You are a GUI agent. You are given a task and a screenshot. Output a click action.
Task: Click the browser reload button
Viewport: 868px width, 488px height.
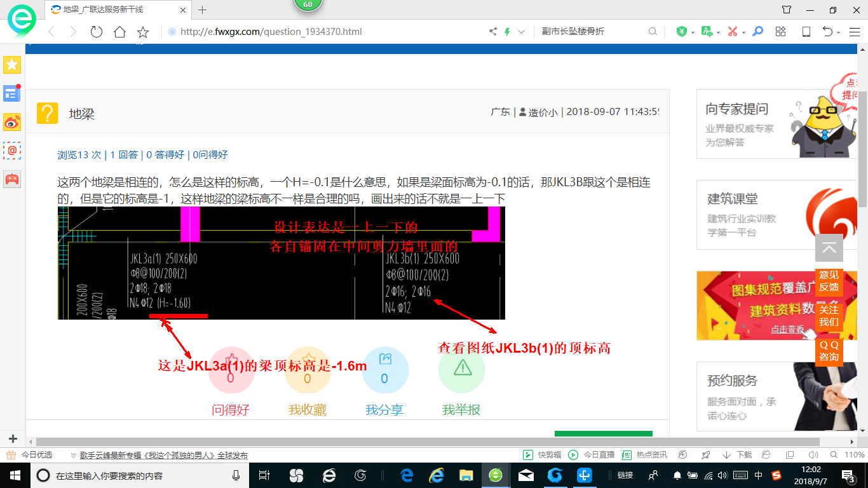click(x=97, y=32)
